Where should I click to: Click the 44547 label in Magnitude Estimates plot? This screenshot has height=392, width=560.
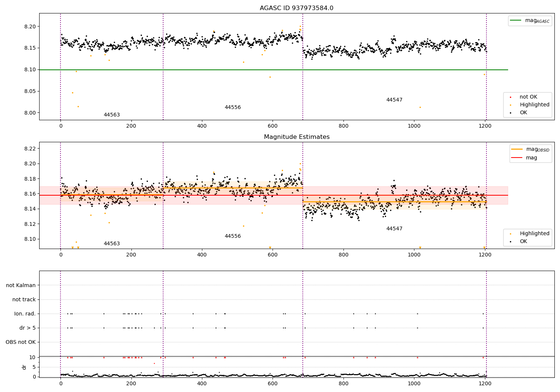394,229
